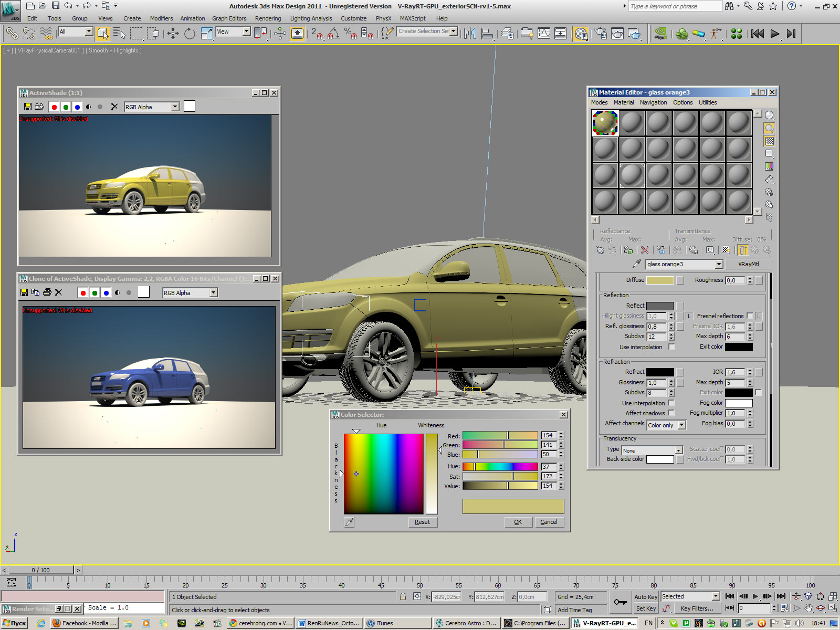Select the Select and Move tool
Viewport: 840px width, 630px height.
173,34
